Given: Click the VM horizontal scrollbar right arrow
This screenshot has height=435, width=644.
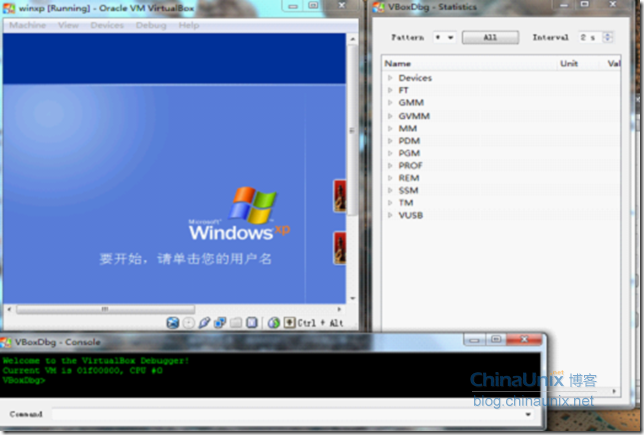Looking at the screenshot, I should point(339,309).
